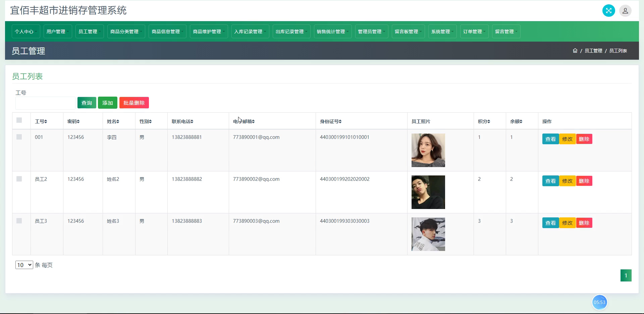Expand the 员工管理 menu
Screen dimensions: 644x314
click(90, 32)
